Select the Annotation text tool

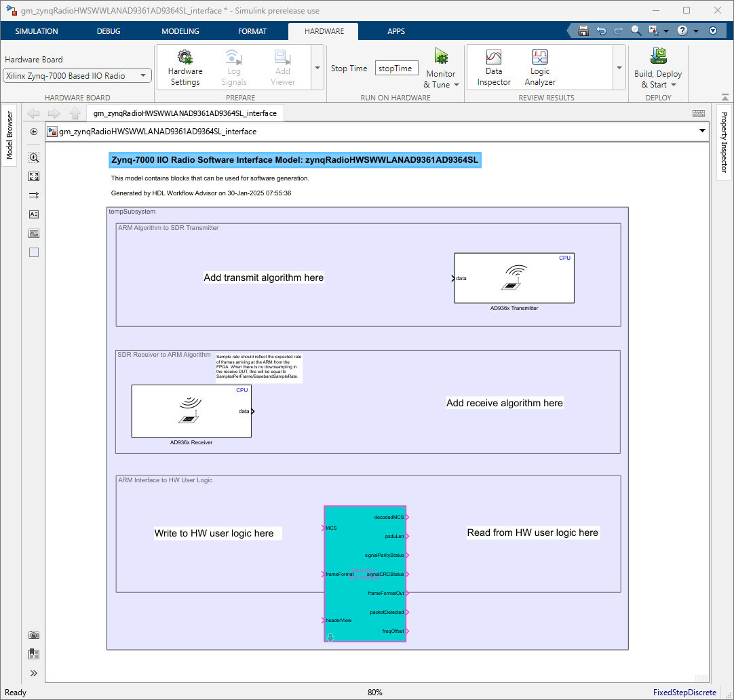click(34, 214)
